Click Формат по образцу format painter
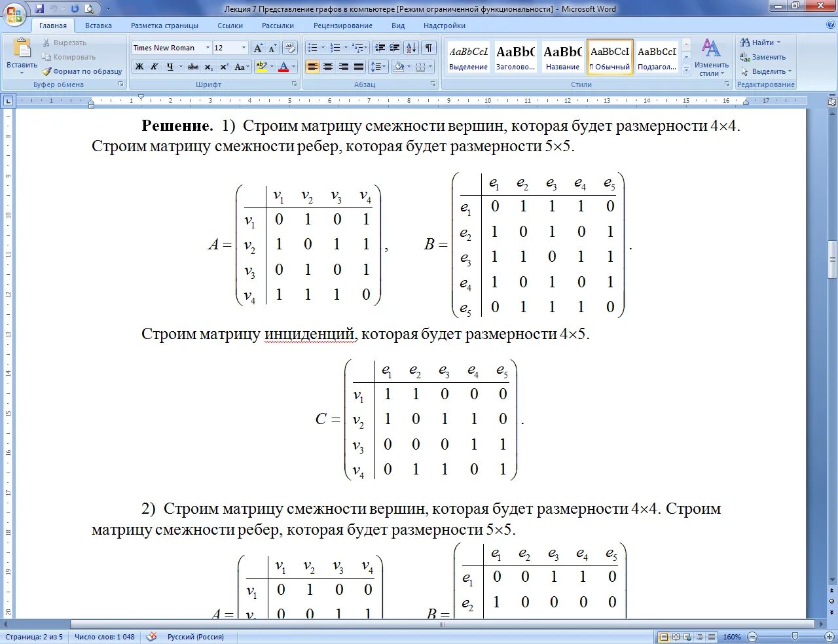The width and height of the screenshot is (838, 644). 82,71
